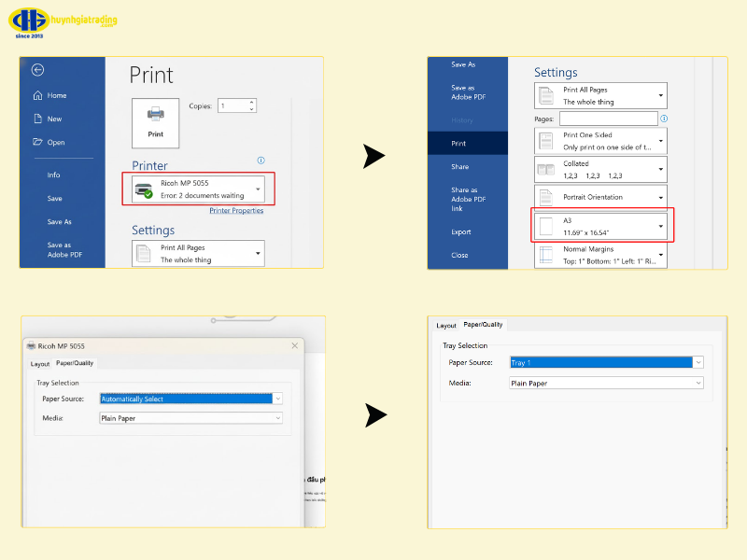Close the Ricoh MP 5055 dialog

point(295,345)
